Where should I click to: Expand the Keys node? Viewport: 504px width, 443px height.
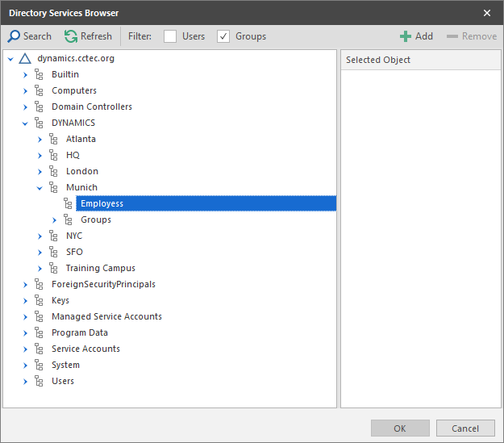pyautogui.click(x=25, y=301)
